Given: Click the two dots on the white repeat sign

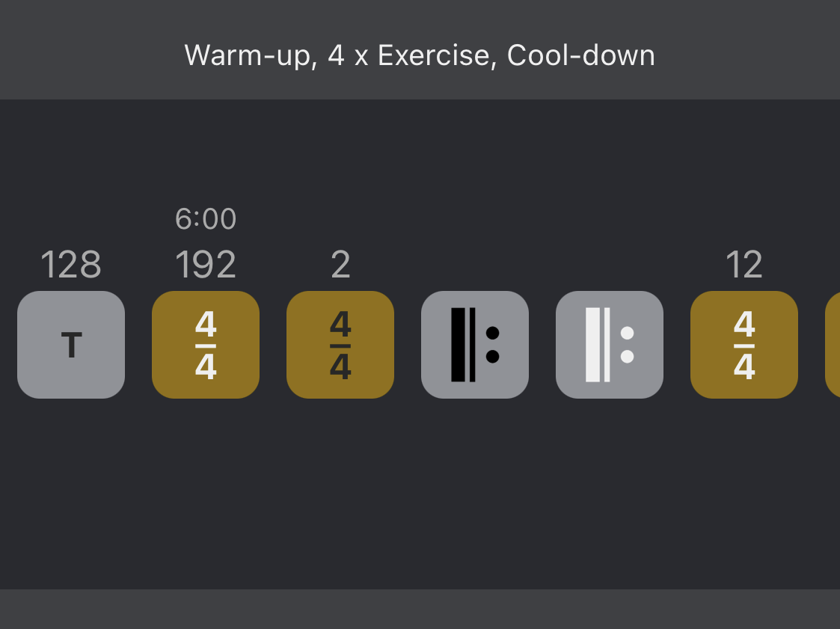Looking at the screenshot, I should [627, 345].
